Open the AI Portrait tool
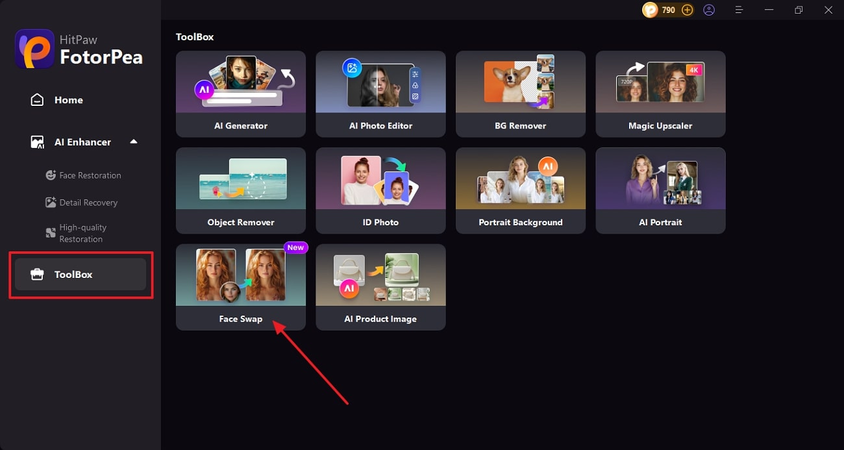The width and height of the screenshot is (844, 450). coord(660,191)
